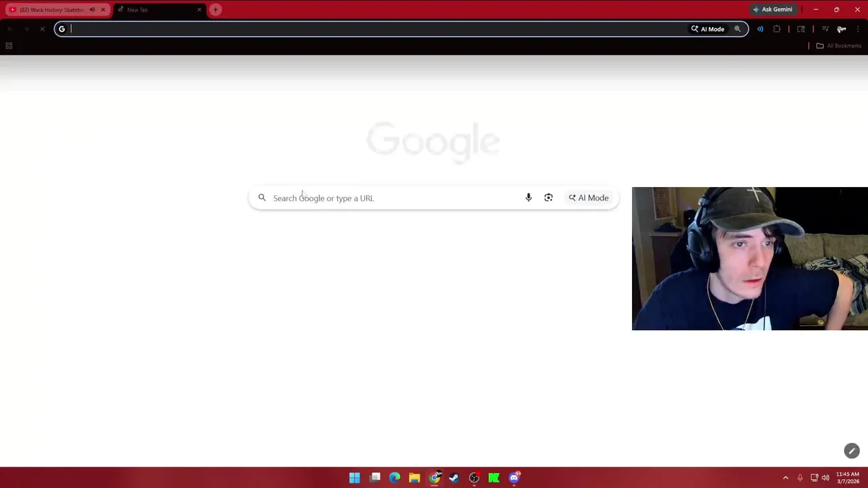
Task: Open the tab search icon in toolbar
Action: pyautogui.click(x=801, y=29)
